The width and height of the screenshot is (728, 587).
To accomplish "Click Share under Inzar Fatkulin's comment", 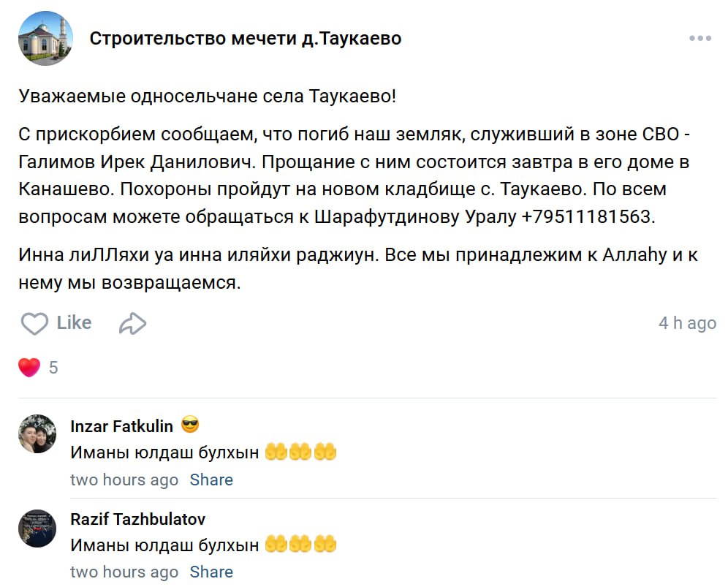I will [211, 480].
